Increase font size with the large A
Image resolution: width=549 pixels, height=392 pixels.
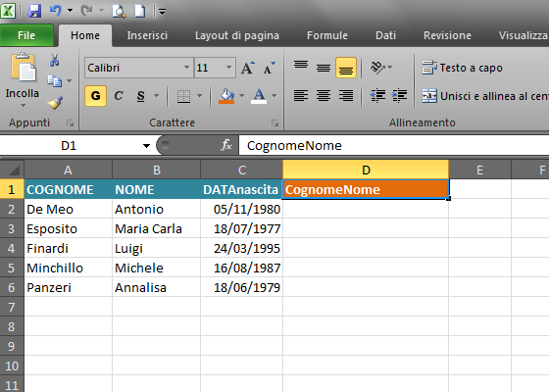tap(248, 68)
